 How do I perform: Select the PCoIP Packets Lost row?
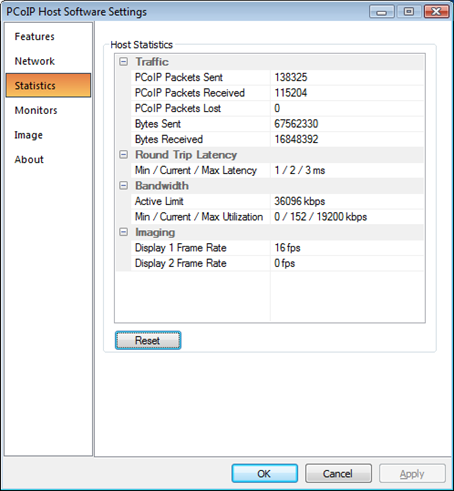(x=278, y=108)
